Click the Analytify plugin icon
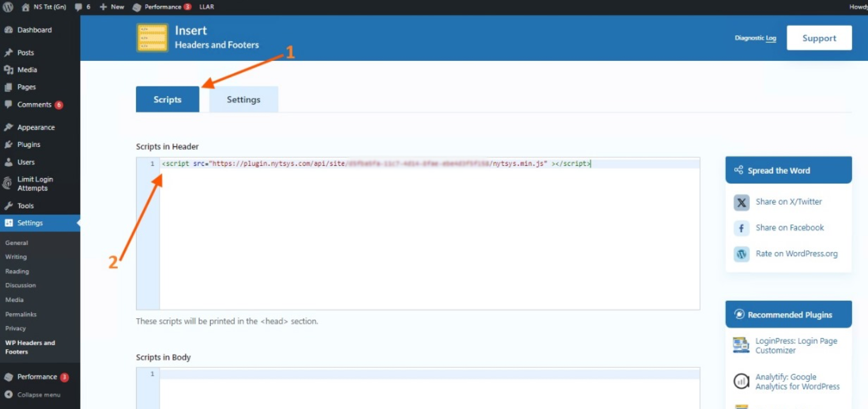The height and width of the screenshot is (409, 868). point(741,381)
